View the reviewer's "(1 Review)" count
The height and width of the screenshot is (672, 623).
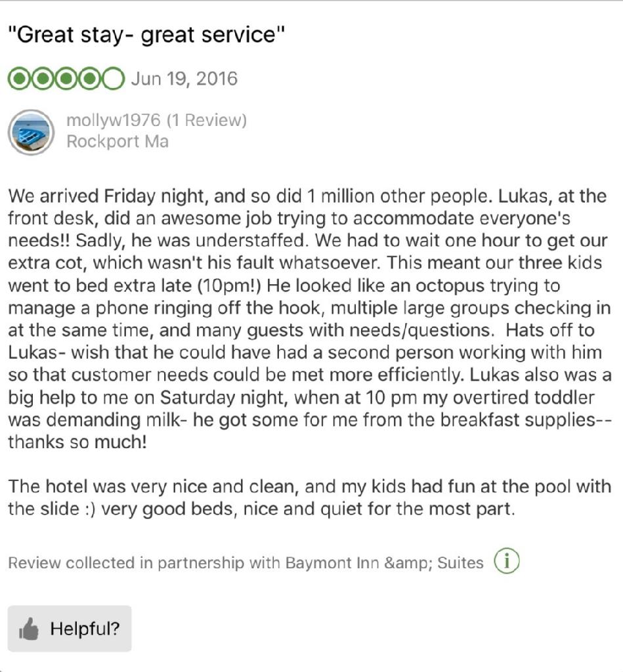pos(206,121)
